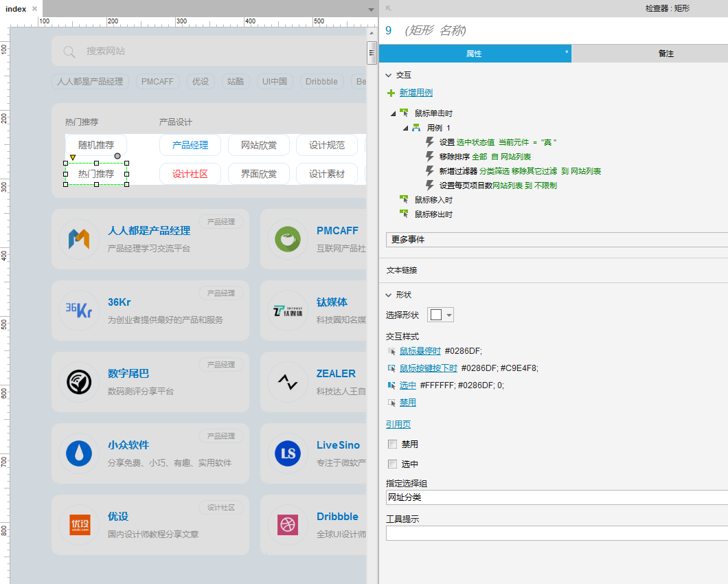The height and width of the screenshot is (584, 728).
Task: Collapse the 交互 section
Action: pos(389,76)
